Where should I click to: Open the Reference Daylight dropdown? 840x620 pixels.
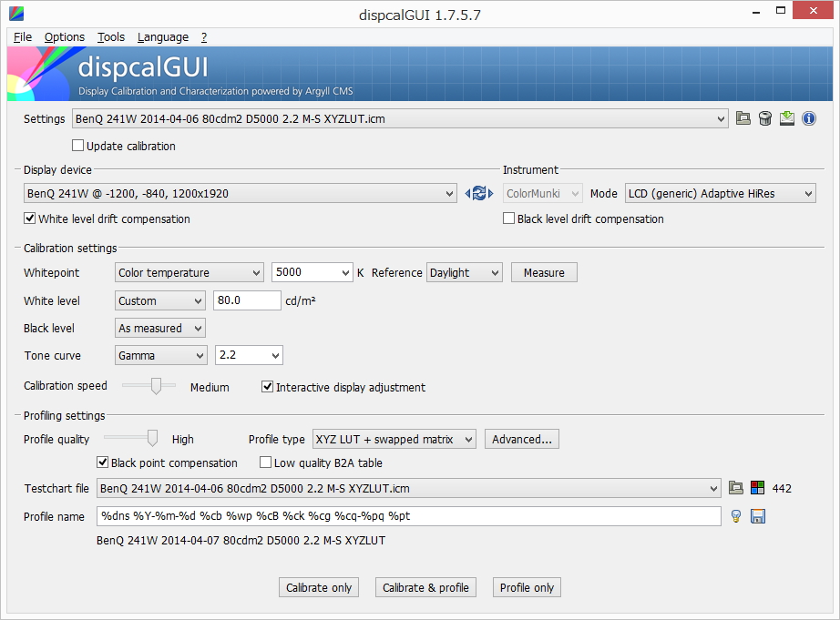(x=465, y=272)
